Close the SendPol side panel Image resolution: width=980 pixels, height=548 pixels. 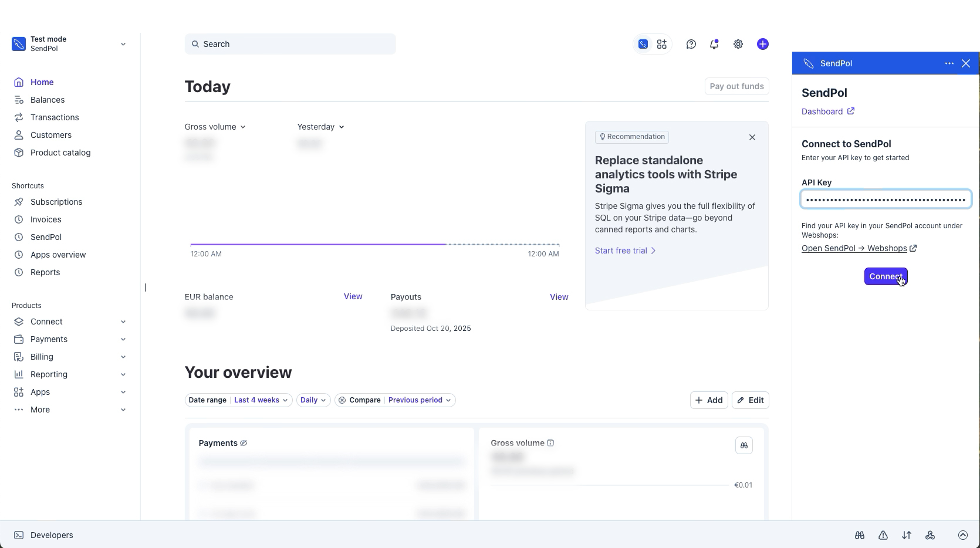[966, 63]
